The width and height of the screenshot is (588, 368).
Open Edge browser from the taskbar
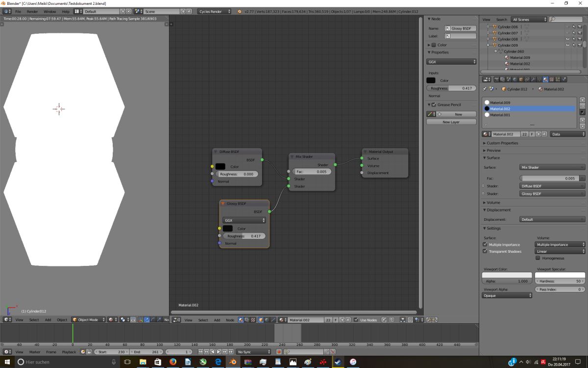pyautogui.click(x=218, y=362)
